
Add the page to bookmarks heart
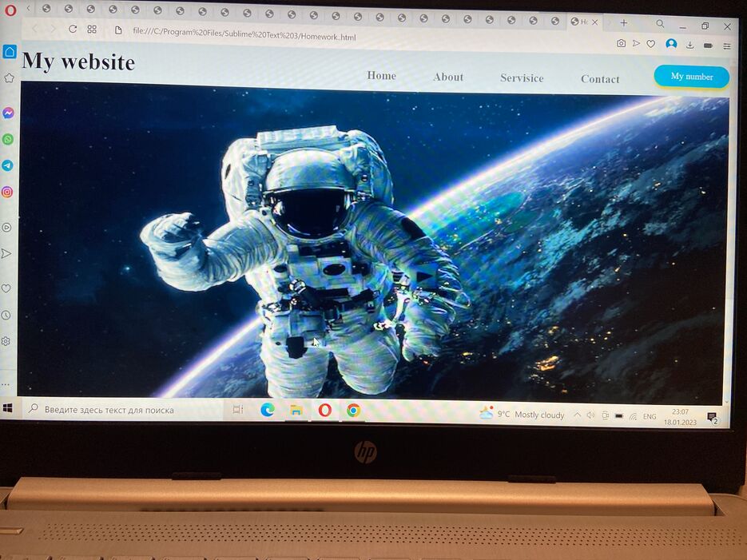[x=651, y=44]
